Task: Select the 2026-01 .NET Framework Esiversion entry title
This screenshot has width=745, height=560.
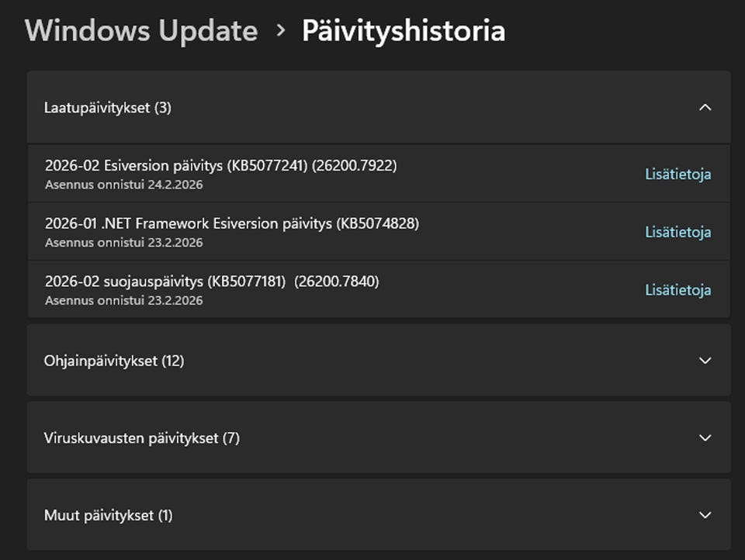Action: (232, 223)
